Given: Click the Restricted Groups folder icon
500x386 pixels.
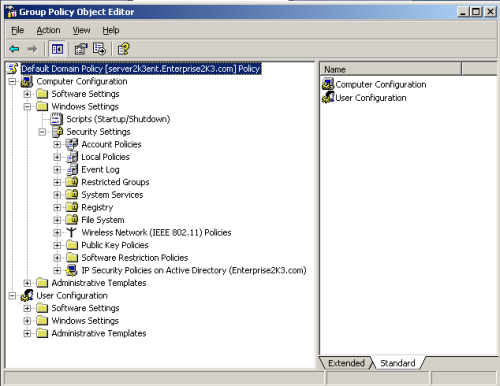Looking at the screenshot, I should click(72, 182).
